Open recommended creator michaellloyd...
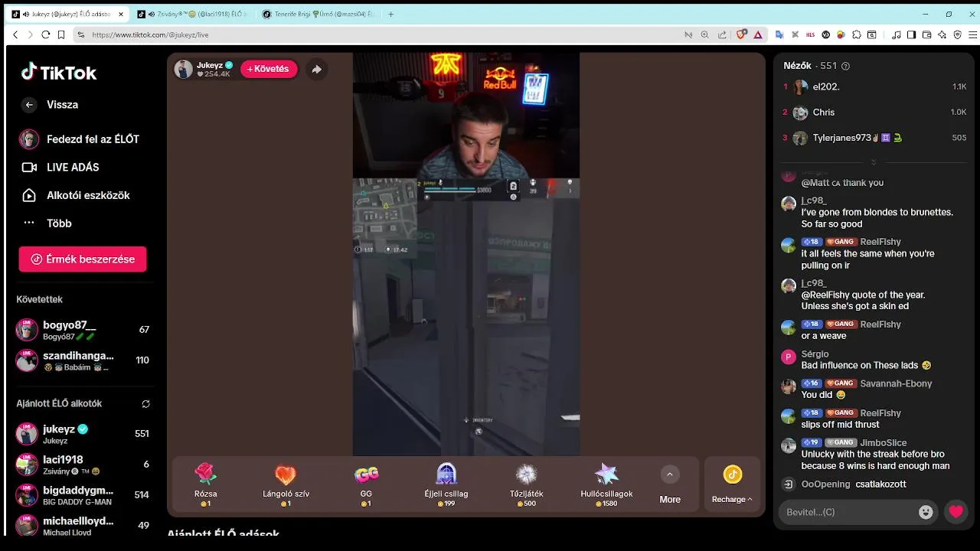Screen dimensions: 980x551 click(83, 526)
